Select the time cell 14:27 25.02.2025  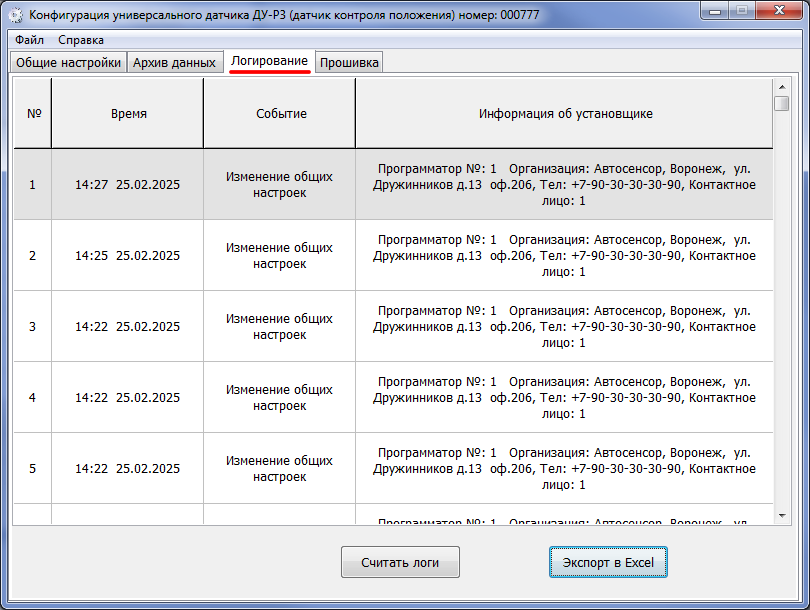tap(128, 184)
